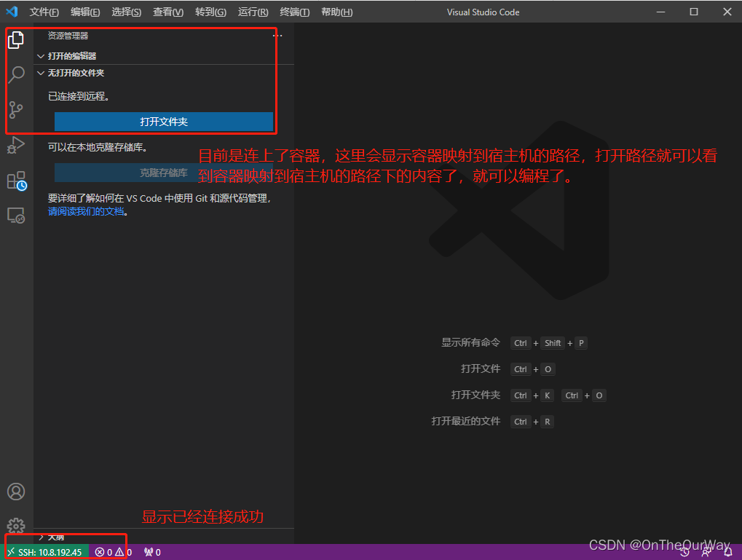Close the Visual Studio Code window

[x=727, y=12]
